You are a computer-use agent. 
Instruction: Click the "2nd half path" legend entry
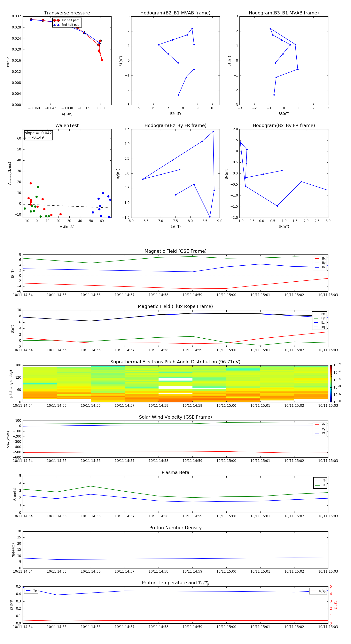[x=67, y=25]
